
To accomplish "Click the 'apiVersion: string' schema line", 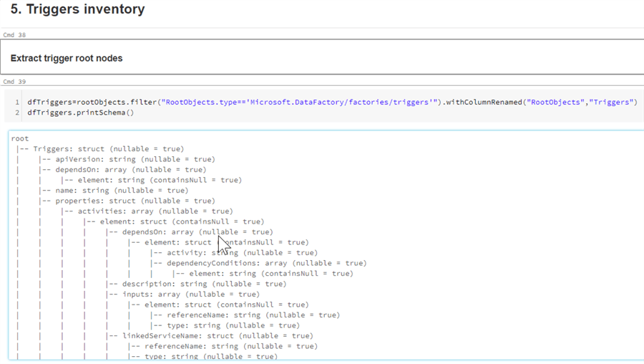I will [135, 159].
